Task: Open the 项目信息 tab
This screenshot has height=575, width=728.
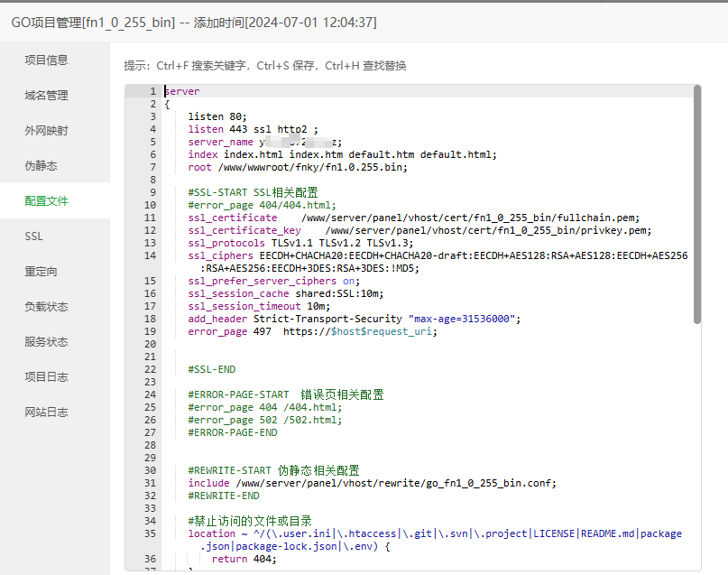Action: click(x=46, y=60)
